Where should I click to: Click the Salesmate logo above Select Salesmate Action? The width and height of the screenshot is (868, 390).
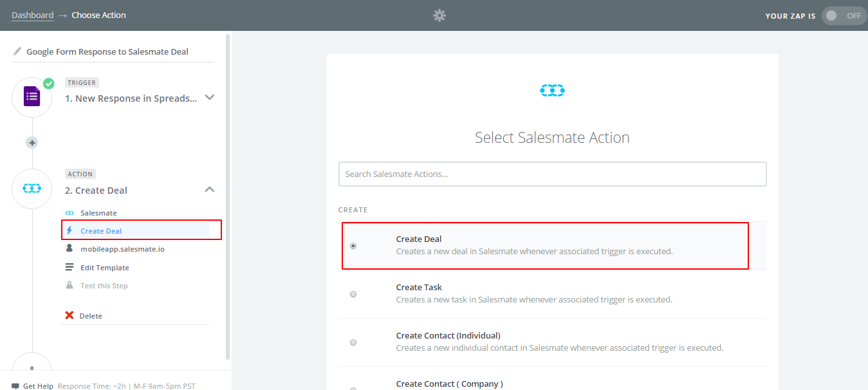(x=552, y=91)
